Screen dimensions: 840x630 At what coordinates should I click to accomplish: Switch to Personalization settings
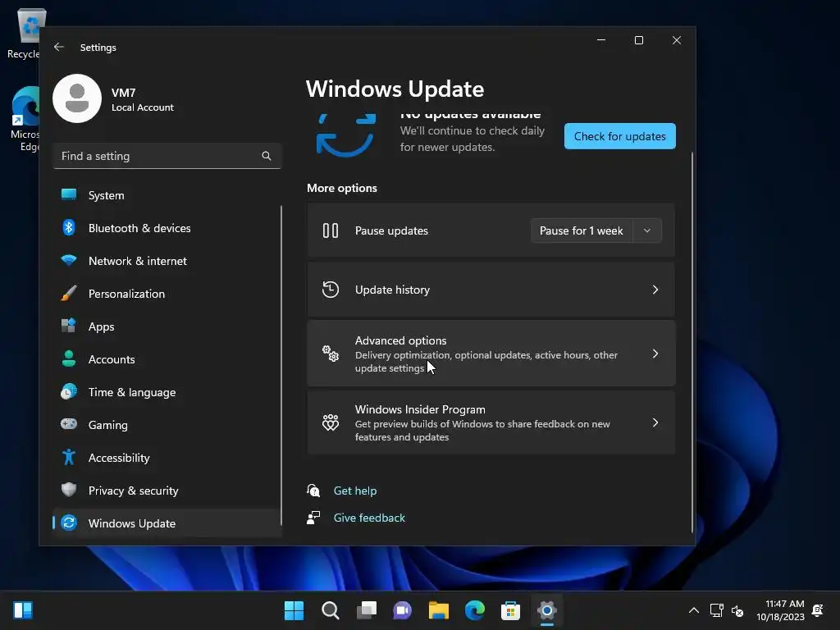click(167, 294)
